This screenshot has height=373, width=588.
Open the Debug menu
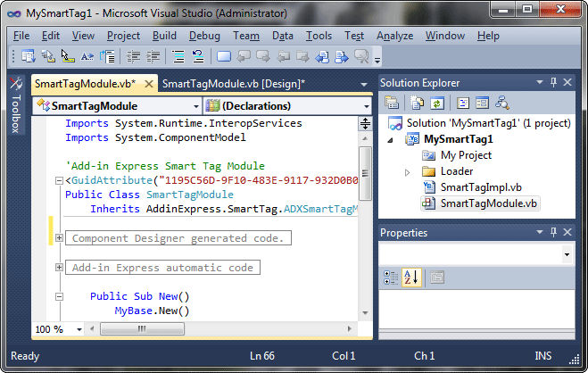pyautogui.click(x=204, y=36)
